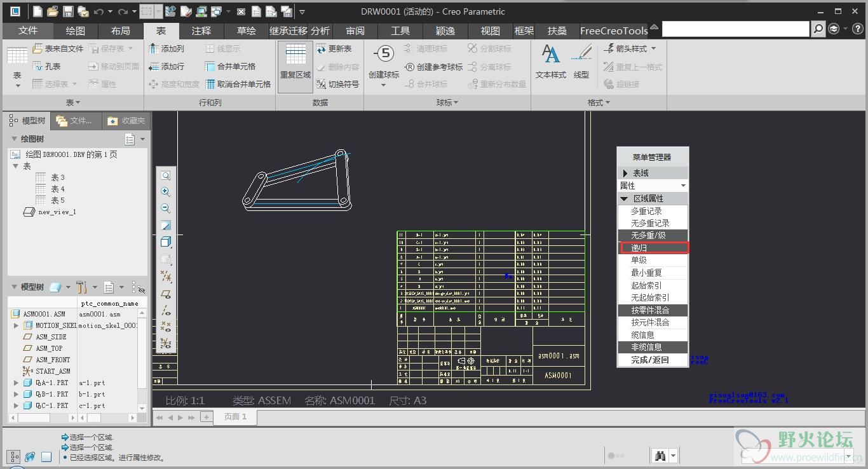
Task: Collapse the 表 node in drawing tree
Action: (x=17, y=166)
